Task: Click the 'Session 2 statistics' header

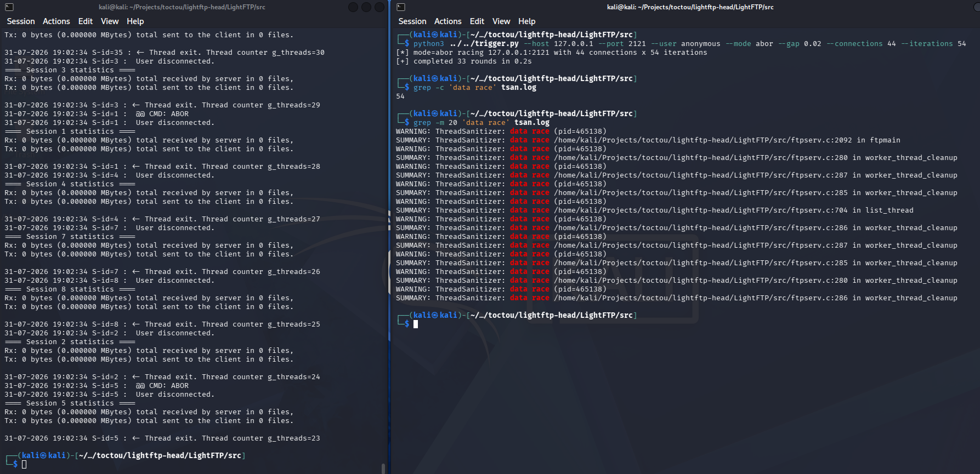Action: point(70,342)
